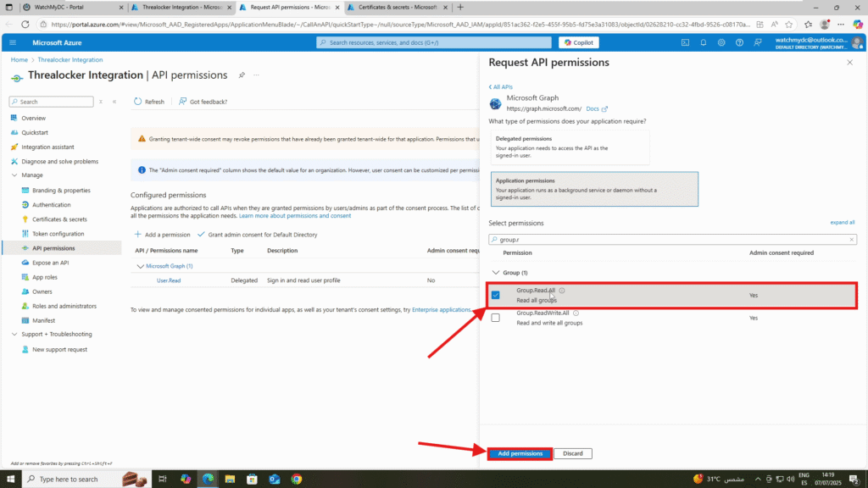The image size is (868, 488).
Task: Clear the permissions search text
Action: [x=851, y=240]
